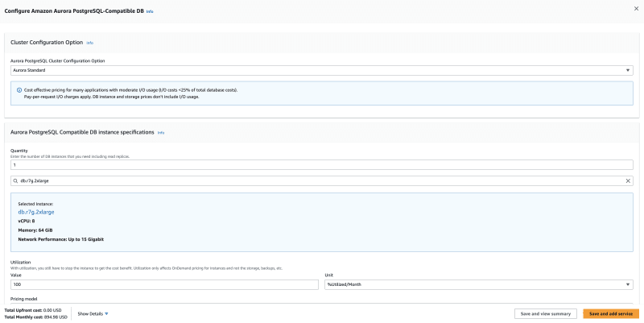This screenshot has height=323, width=644.
Task: Click the information icon in the pricing notice
Action: (x=19, y=90)
